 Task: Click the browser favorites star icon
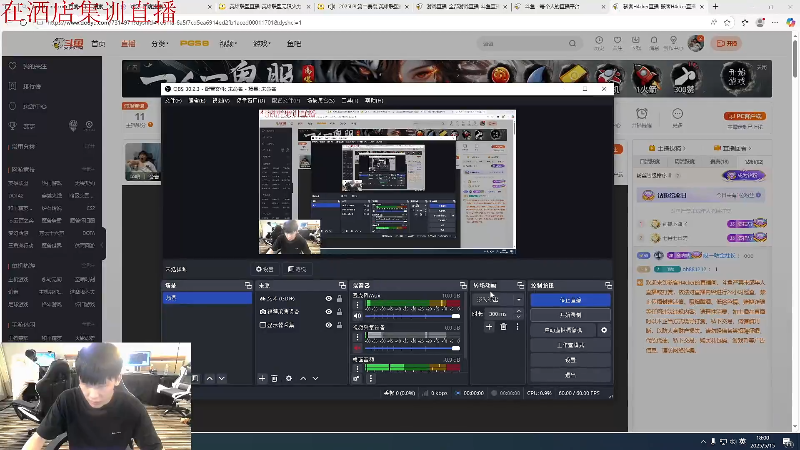tap(727, 22)
